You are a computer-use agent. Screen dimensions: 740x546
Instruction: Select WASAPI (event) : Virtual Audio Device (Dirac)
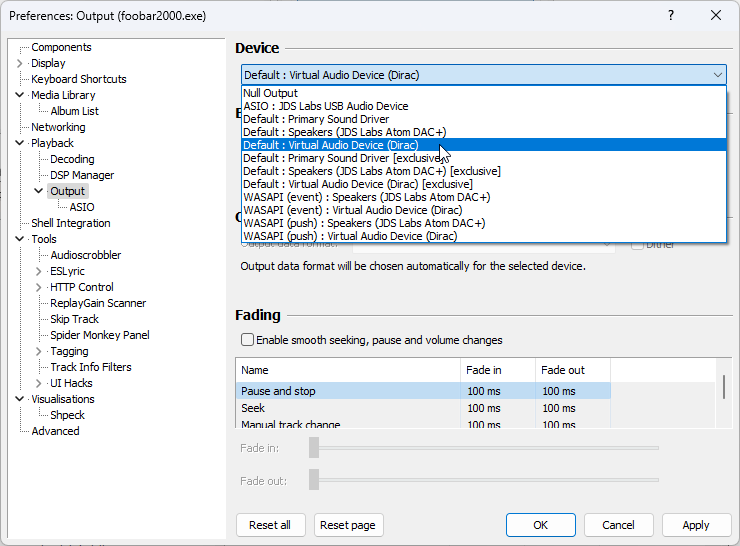click(x=484, y=210)
